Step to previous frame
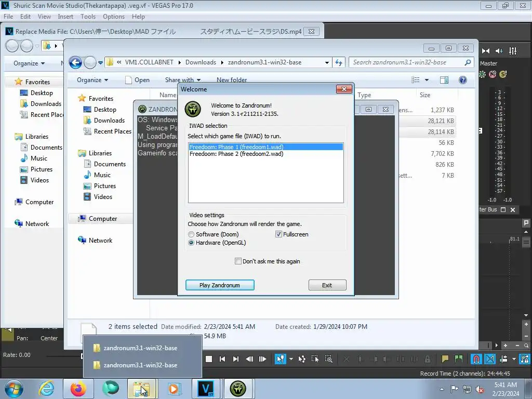 [249, 359]
